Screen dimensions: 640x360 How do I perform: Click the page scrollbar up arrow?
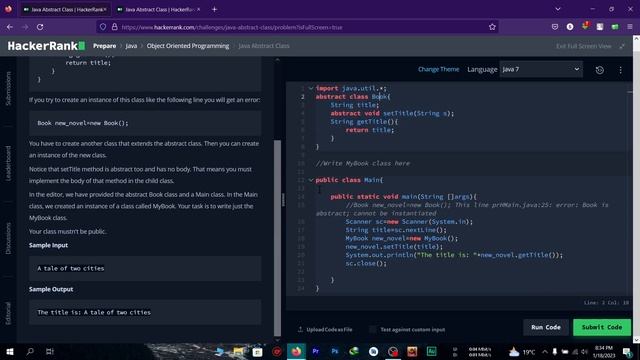tap(636, 38)
